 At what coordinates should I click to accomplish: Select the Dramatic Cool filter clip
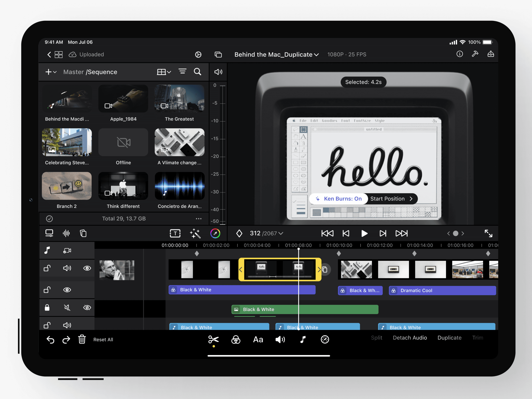[x=442, y=291]
